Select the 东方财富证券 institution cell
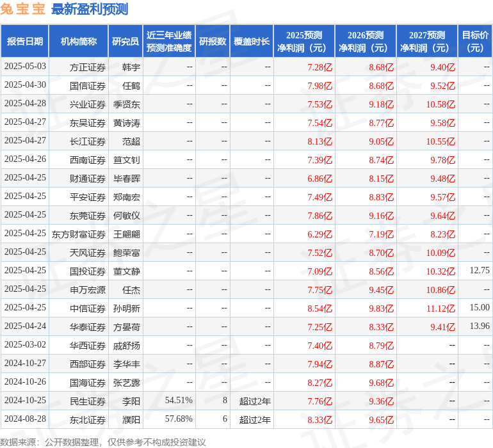Image resolution: width=493 pixels, height=448 pixels. (x=79, y=234)
